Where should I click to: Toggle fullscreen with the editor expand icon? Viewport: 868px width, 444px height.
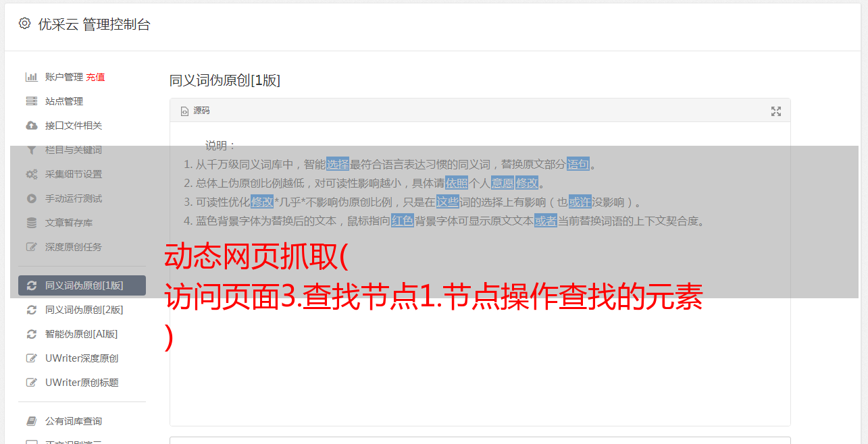(x=776, y=111)
